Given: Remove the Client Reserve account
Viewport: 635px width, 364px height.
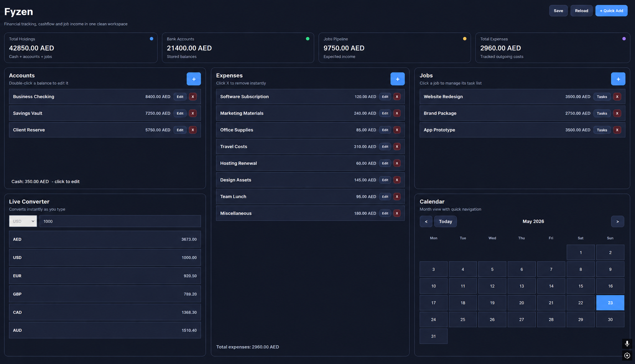Looking at the screenshot, I should pos(193,130).
